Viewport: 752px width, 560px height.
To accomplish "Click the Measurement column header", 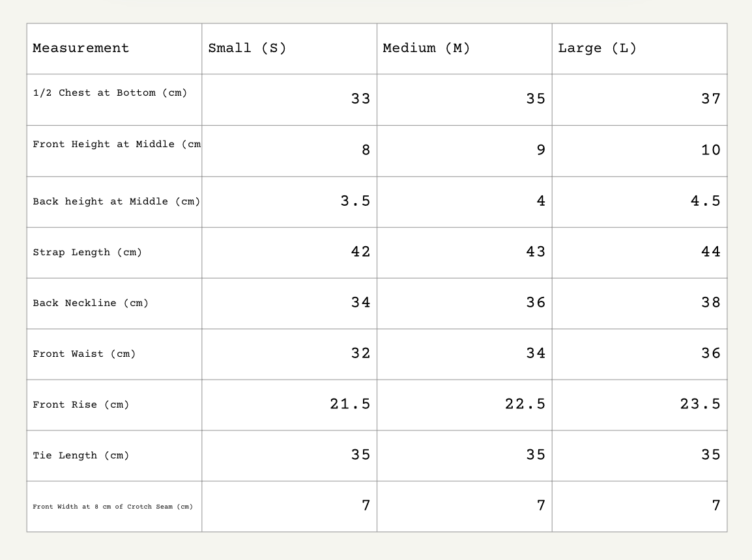I will click(x=81, y=48).
